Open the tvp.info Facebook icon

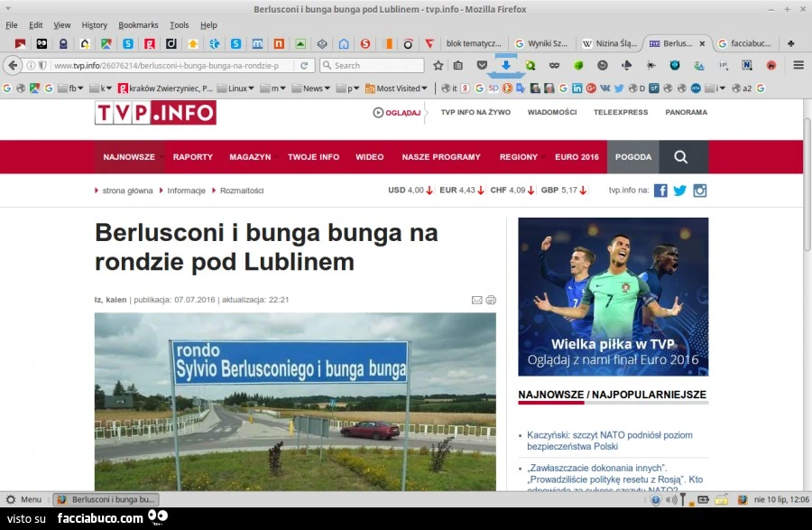[660, 191]
